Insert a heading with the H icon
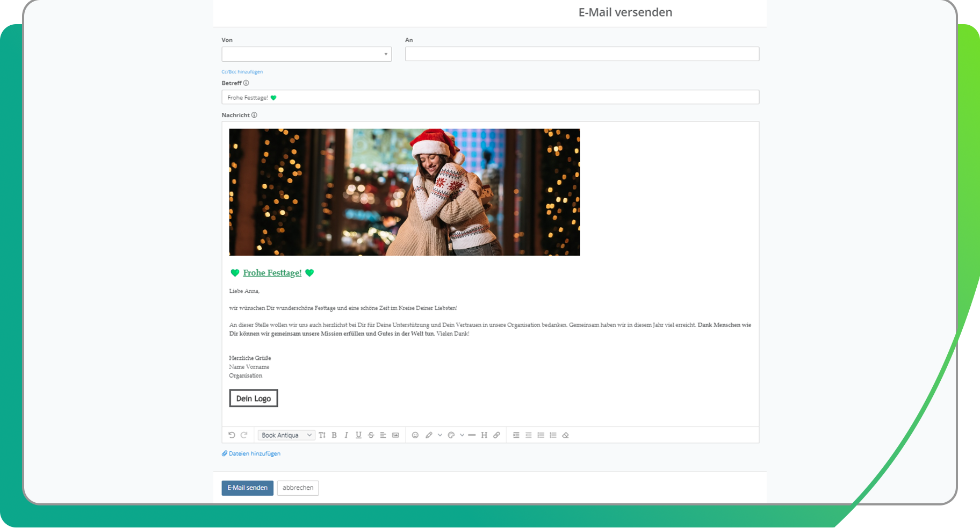 point(484,435)
